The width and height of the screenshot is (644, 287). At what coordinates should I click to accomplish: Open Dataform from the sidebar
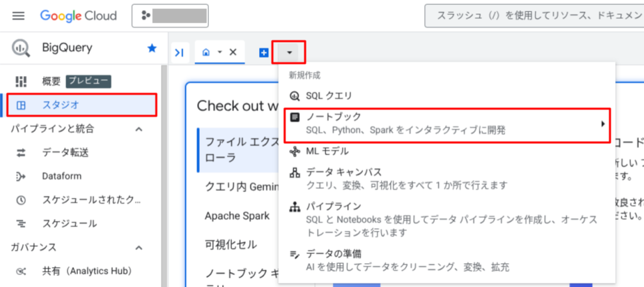(x=62, y=176)
